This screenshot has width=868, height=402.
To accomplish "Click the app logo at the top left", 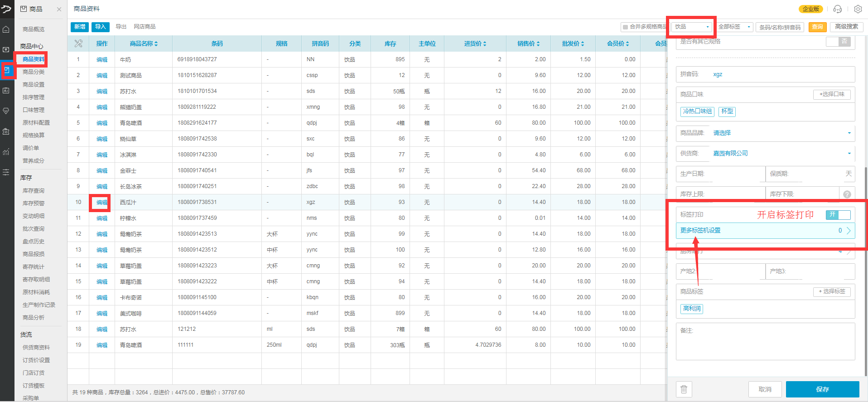I will coord(6,8).
